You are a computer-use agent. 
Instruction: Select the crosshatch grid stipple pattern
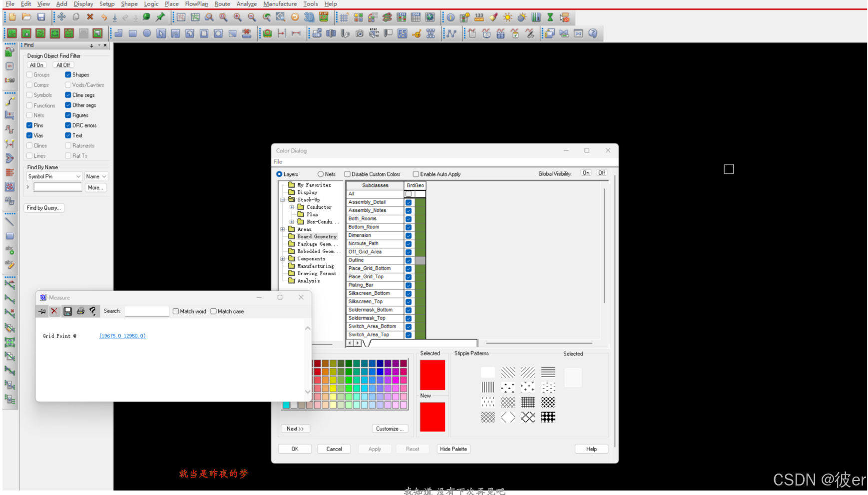(528, 402)
